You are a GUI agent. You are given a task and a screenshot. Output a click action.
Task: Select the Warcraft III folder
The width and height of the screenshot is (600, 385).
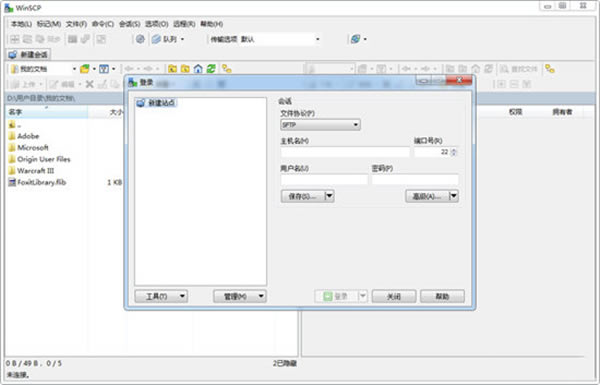point(31,171)
